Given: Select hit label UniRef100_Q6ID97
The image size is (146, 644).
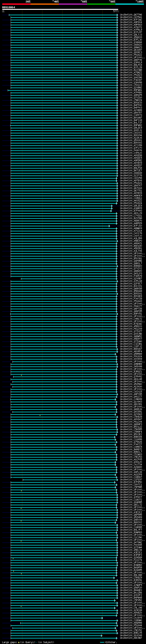Looking at the screenshot, I should pos(131,50).
